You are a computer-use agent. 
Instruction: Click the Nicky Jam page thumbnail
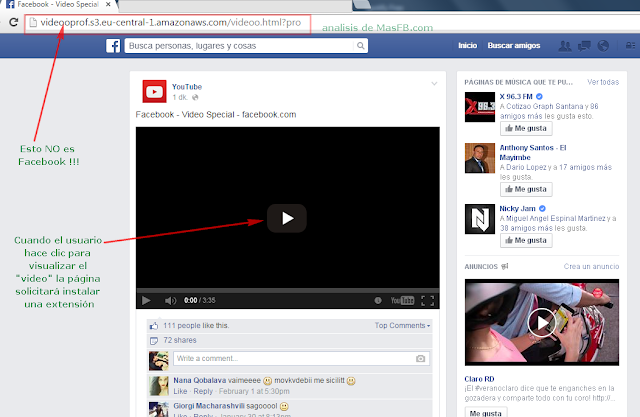click(x=480, y=219)
